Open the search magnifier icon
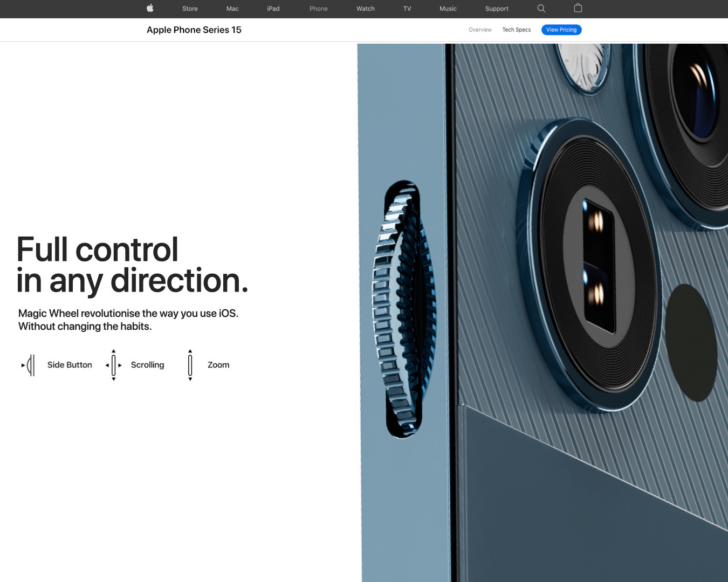 [x=541, y=8]
